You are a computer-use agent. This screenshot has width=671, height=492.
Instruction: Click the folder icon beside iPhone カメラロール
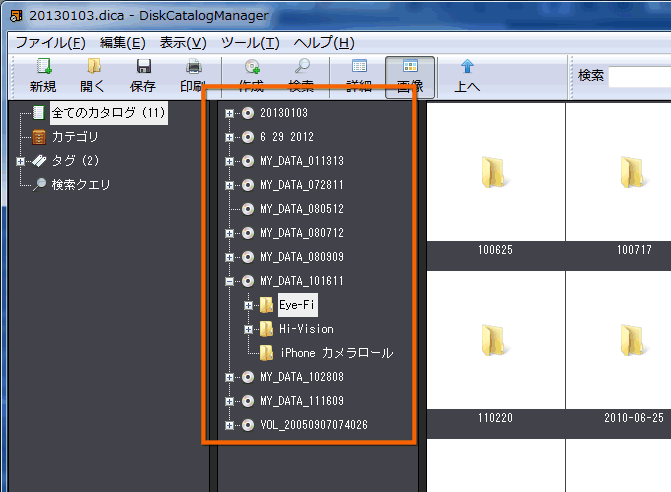266,353
